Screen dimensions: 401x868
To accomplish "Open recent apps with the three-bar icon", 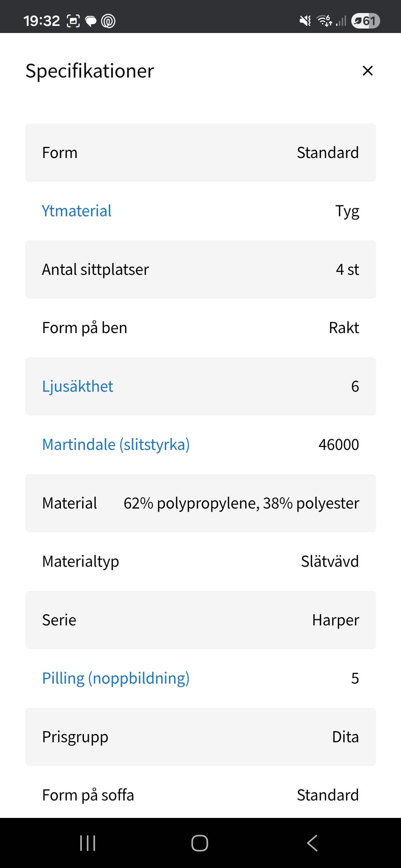I will click(x=88, y=843).
